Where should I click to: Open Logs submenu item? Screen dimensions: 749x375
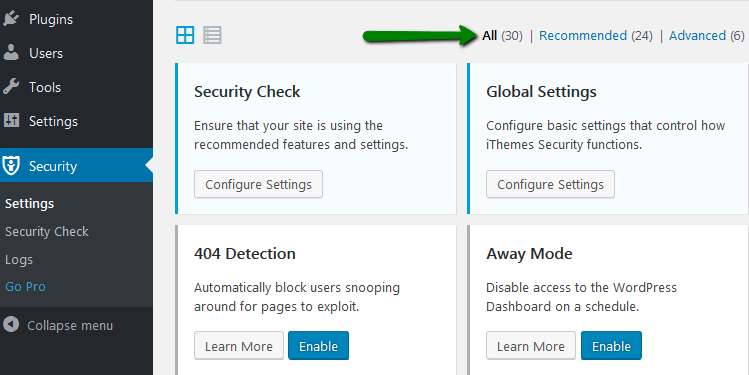point(19,260)
